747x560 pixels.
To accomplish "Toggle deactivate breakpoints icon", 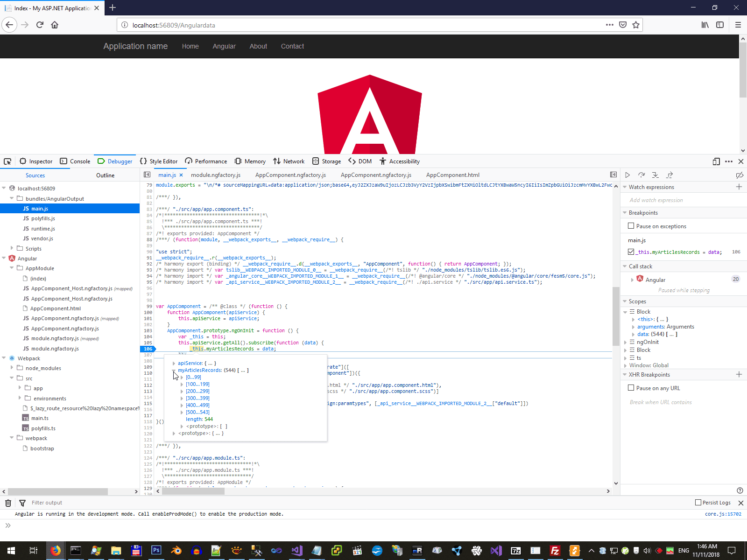I will [740, 175].
